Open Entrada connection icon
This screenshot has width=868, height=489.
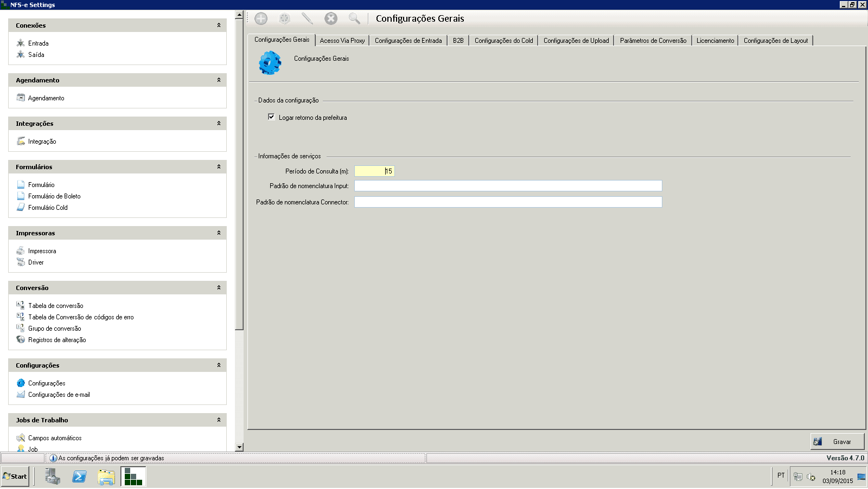pyautogui.click(x=21, y=43)
